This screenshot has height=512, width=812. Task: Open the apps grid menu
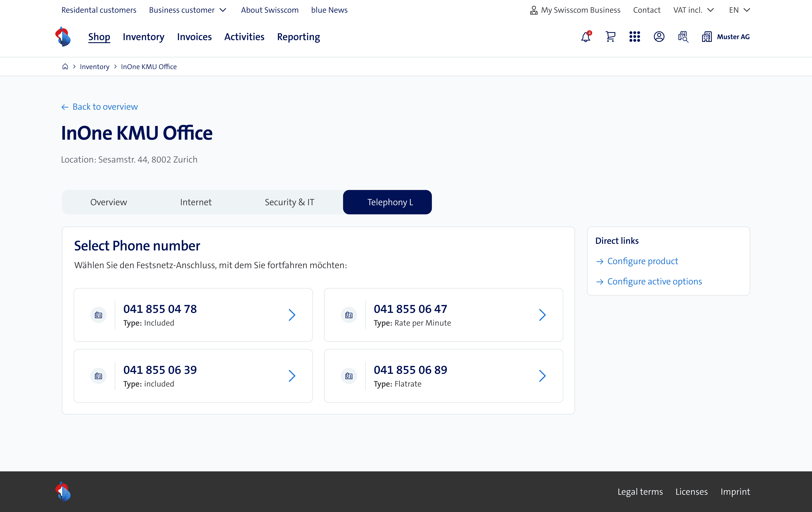(635, 36)
